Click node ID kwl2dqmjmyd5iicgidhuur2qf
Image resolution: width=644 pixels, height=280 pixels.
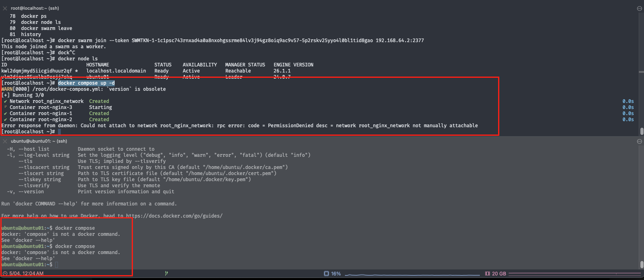37,71
